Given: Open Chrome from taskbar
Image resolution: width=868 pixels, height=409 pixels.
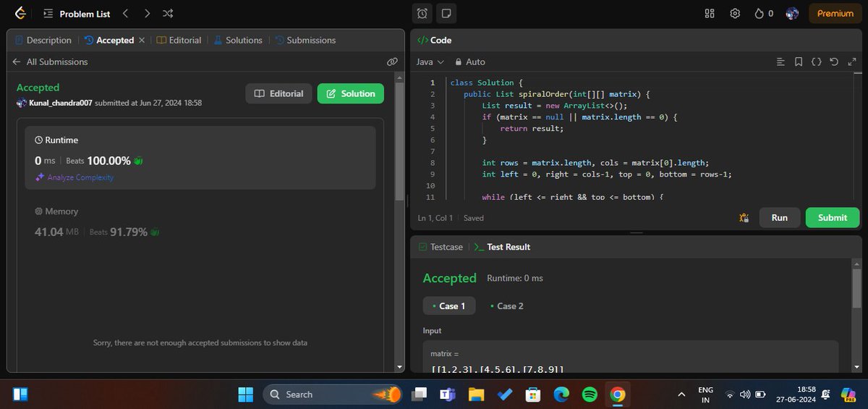Looking at the screenshot, I should tap(617, 395).
